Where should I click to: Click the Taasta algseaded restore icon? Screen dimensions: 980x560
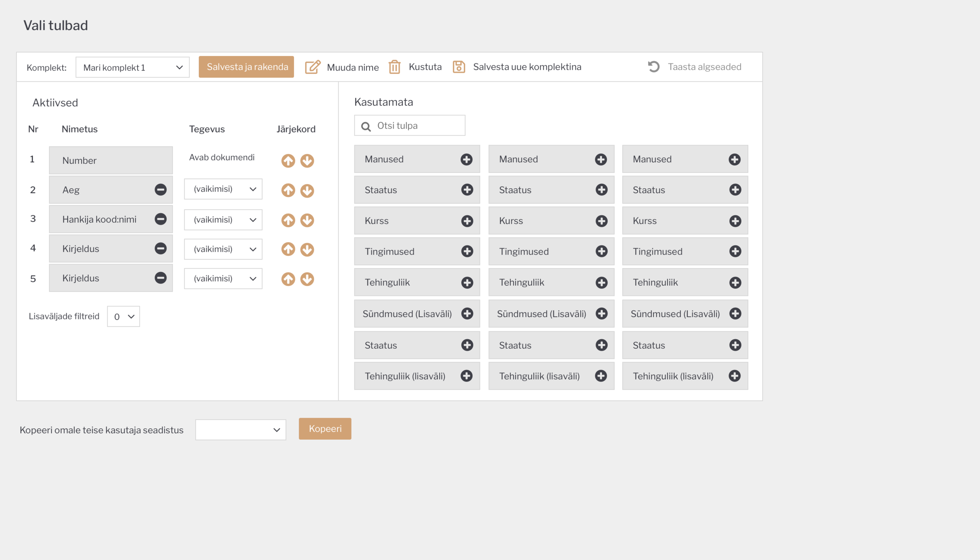tap(653, 67)
